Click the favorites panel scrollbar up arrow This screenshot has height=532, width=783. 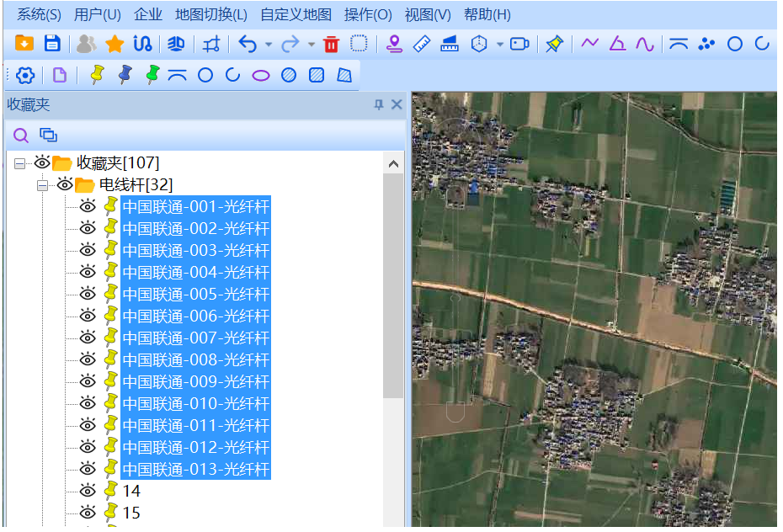(393, 163)
